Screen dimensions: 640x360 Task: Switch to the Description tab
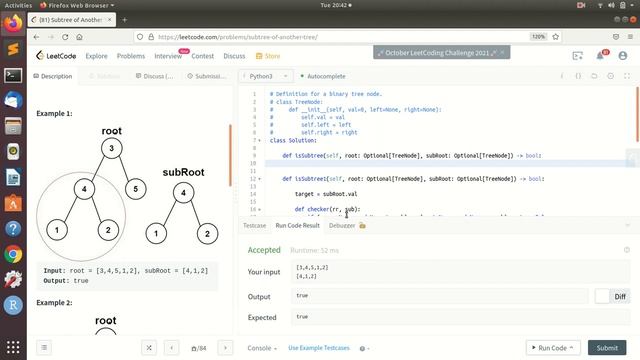(53, 76)
